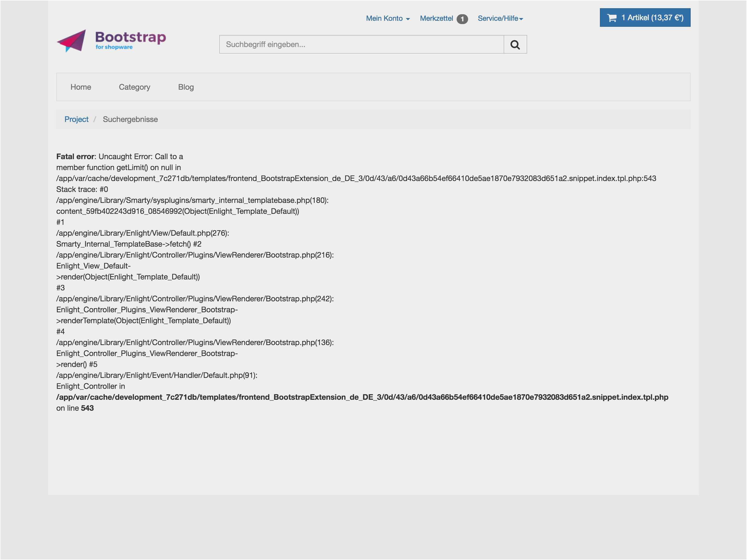Click the caret beside Service/Hilfe
Viewport: 747px width, 560px height.
pyautogui.click(x=521, y=19)
